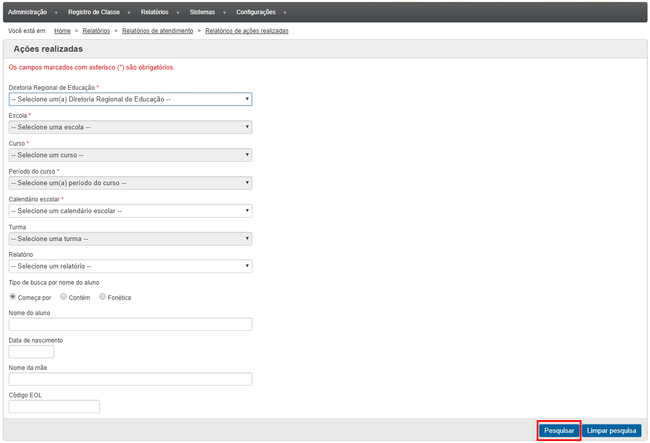Expand the Turma dropdown
The image size is (650, 443).
130,239
